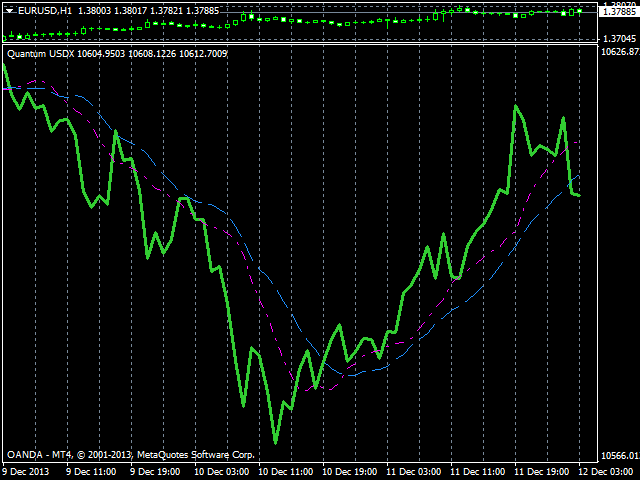Viewport: 640px width, 480px height.
Task: Click the 10566.01 indicator scale value
Action: coord(620,455)
